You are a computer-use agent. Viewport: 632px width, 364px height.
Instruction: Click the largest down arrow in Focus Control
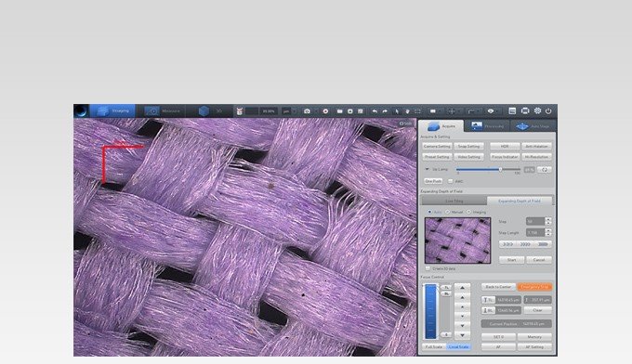462,335
